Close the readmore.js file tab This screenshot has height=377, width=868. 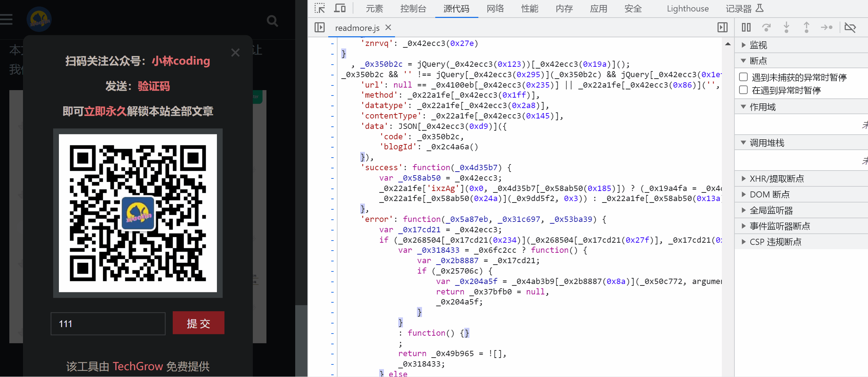[x=388, y=27]
